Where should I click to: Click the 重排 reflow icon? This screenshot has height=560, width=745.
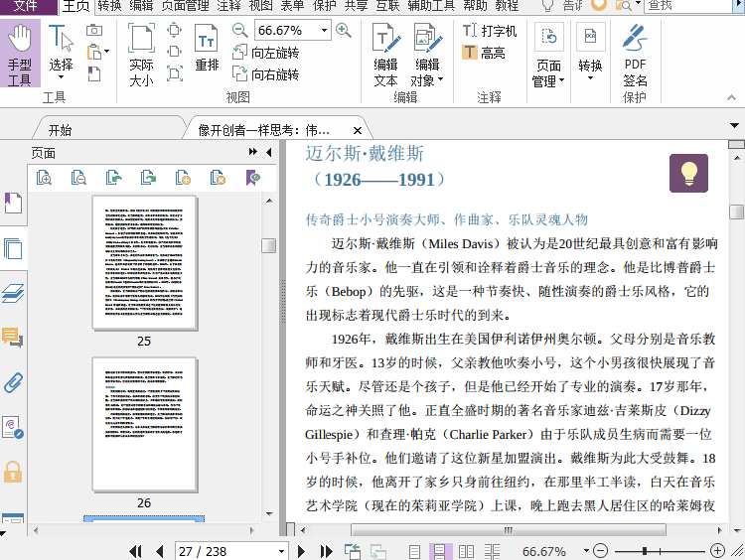point(207,49)
